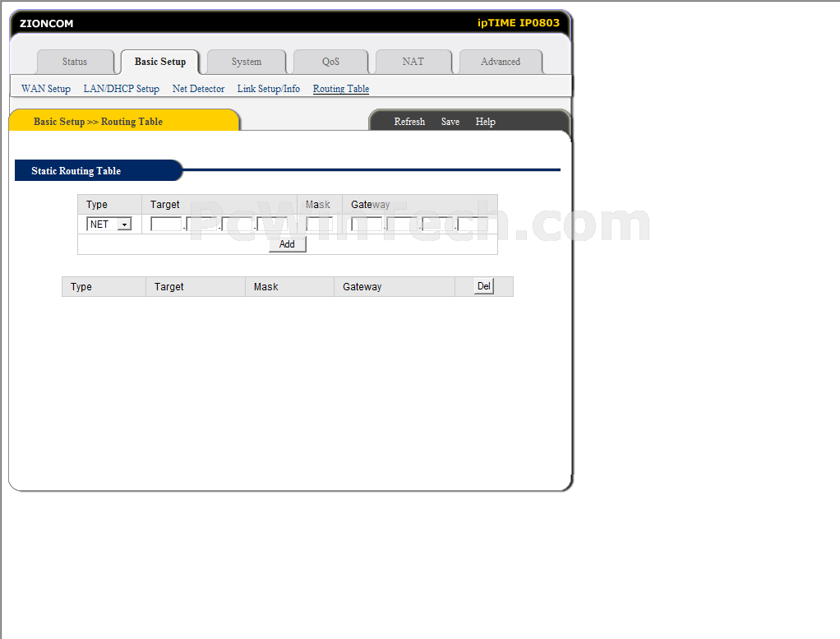The height and width of the screenshot is (639, 840).
Task: Open the System tab
Action: [x=246, y=62]
